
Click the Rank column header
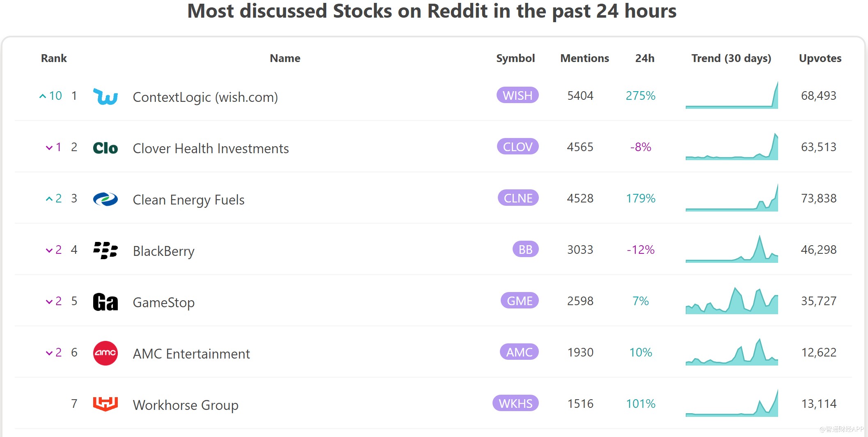coord(54,58)
